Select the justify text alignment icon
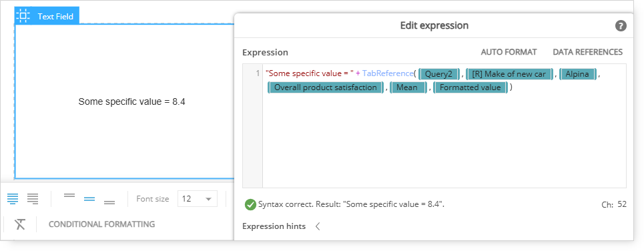Screen dimensions: 644x251 13,199
